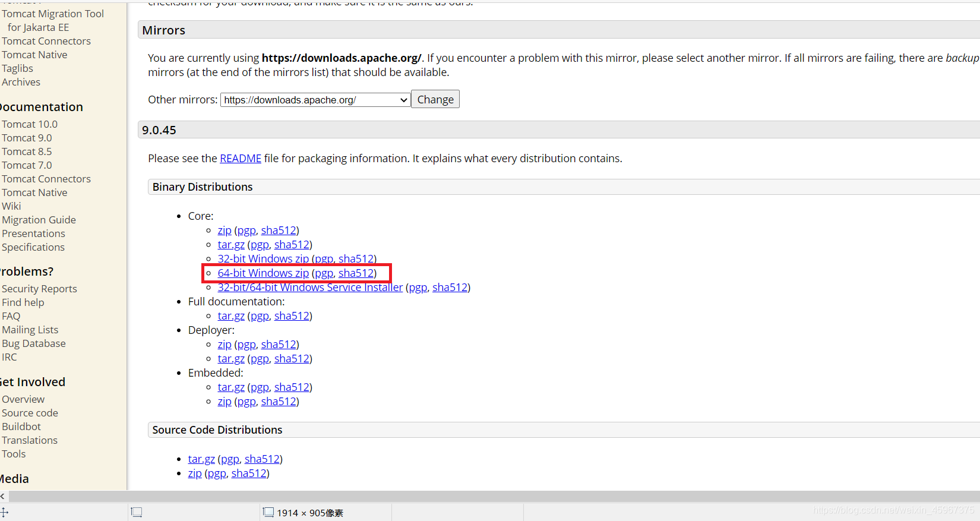Open the Migration Guide
Image resolution: width=980 pixels, height=521 pixels.
pyautogui.click(x=39, y=220)
